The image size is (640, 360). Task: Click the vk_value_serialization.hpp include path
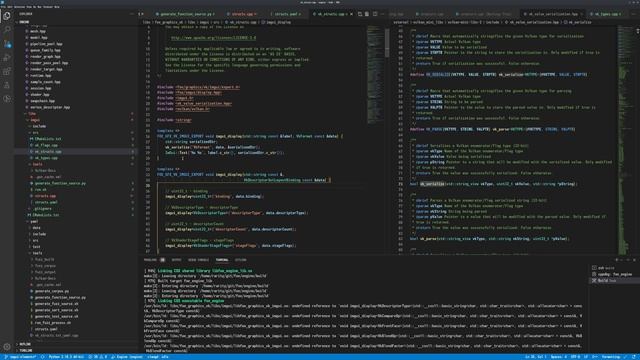204,103
